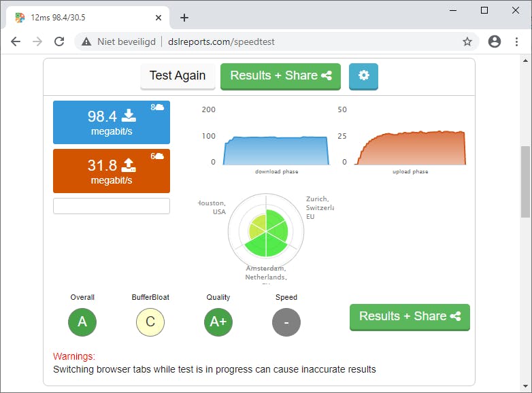Close the 12ms 98.4/30.5 tab
The image size is (532, 393).
(159, 18)
